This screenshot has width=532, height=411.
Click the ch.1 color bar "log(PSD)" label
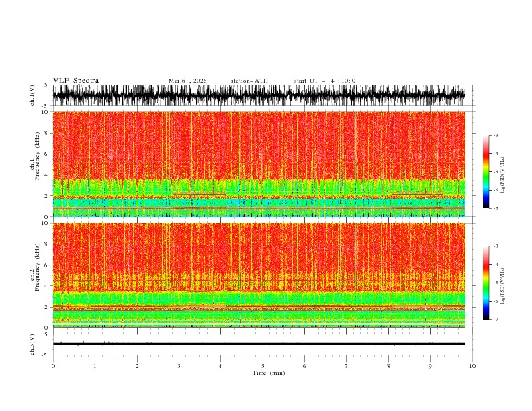(502, 175)
